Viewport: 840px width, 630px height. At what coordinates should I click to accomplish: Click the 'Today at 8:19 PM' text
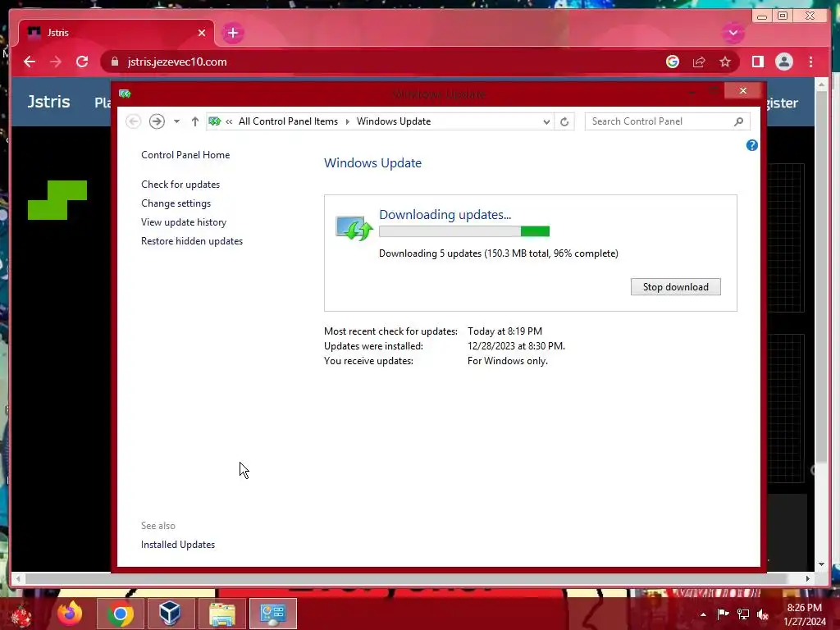504,331
